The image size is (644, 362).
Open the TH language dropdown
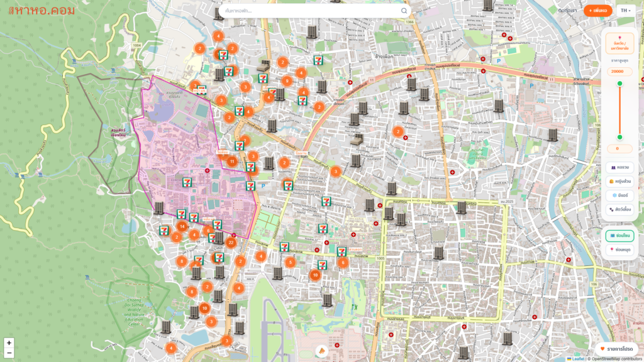pos(626,11)
